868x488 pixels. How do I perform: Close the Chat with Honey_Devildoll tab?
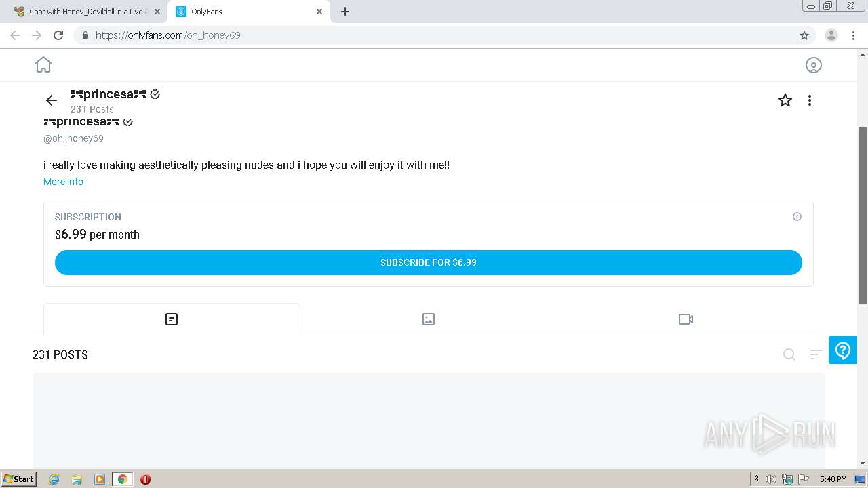157,12
